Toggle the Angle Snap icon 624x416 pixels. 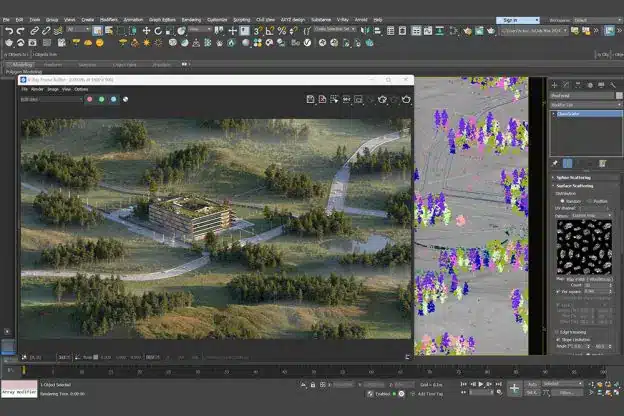pyautogui.click(x=270, y=31)
